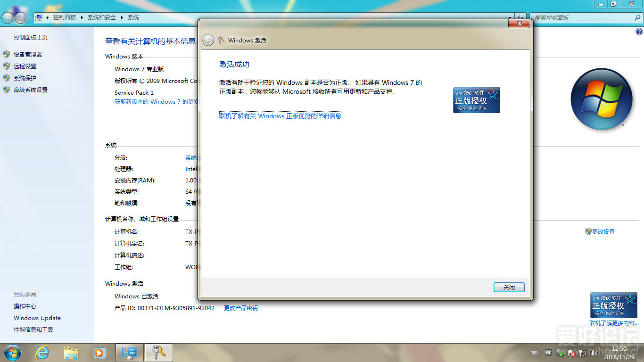Open the 获取新版本的 Windows 7 link

[x=157, y=101]
